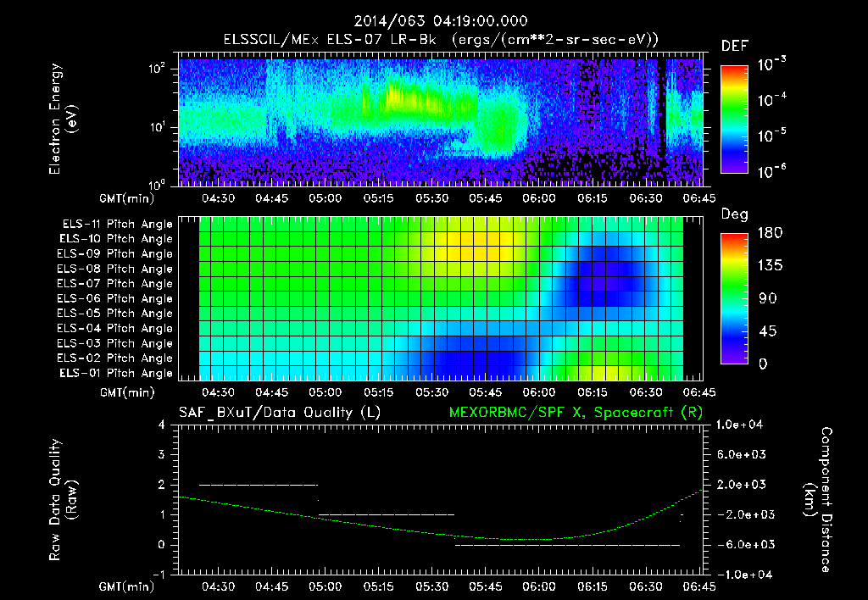Click the 45 degree scale value
The height and width of the screenshot is (600, 868).
(x=766, y=331)
